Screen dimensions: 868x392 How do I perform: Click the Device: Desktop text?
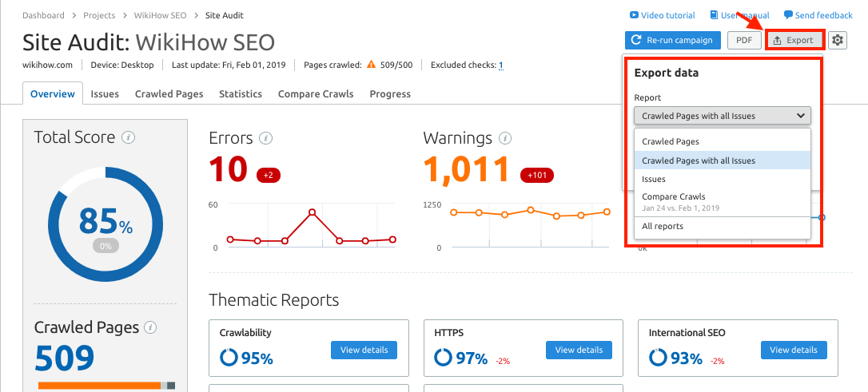coord(122,65)
